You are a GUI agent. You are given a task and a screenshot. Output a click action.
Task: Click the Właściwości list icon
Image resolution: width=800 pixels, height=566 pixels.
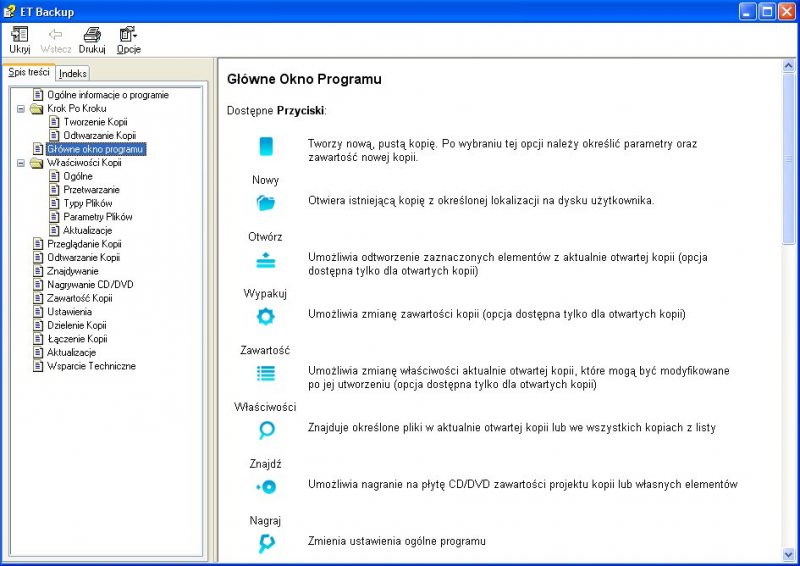[x=266, y=374]
